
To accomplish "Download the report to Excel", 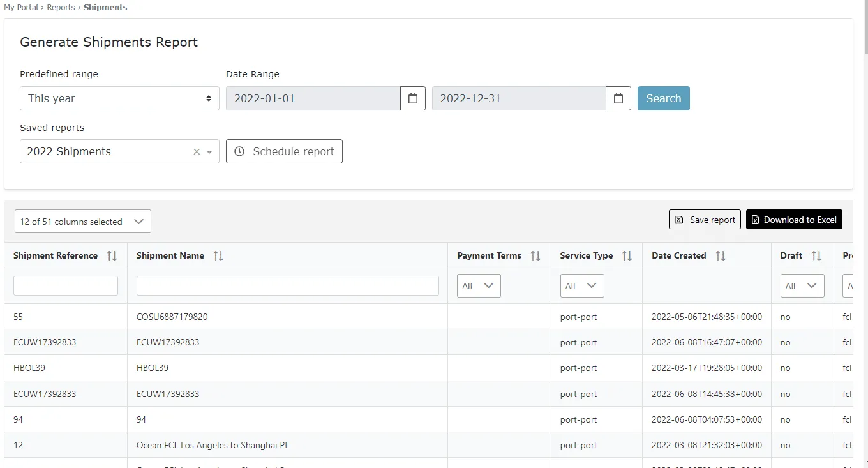I will pos(794,220).
